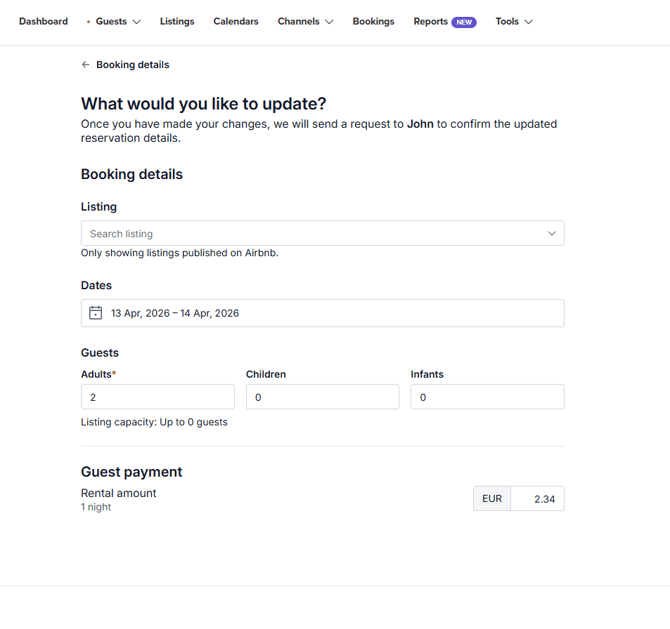Return via the Booking details link
670x629 pixels.
tap(132, 65)
